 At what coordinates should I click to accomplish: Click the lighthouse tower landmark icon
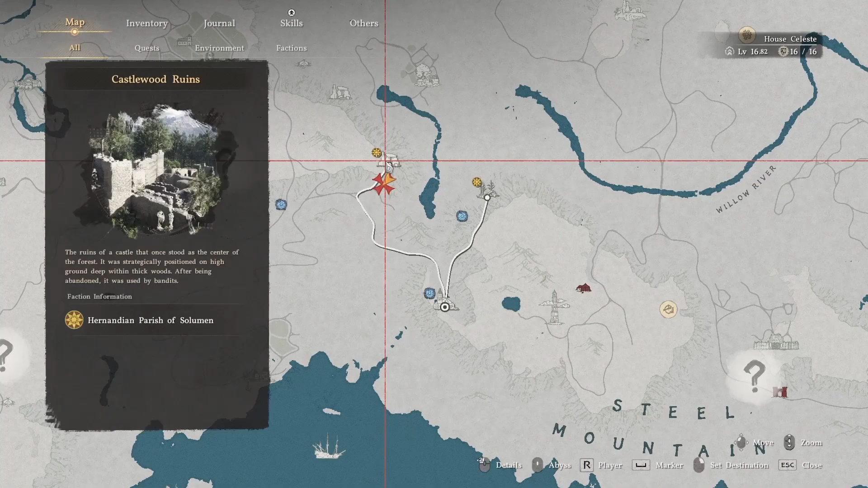[x=554, y=307]
